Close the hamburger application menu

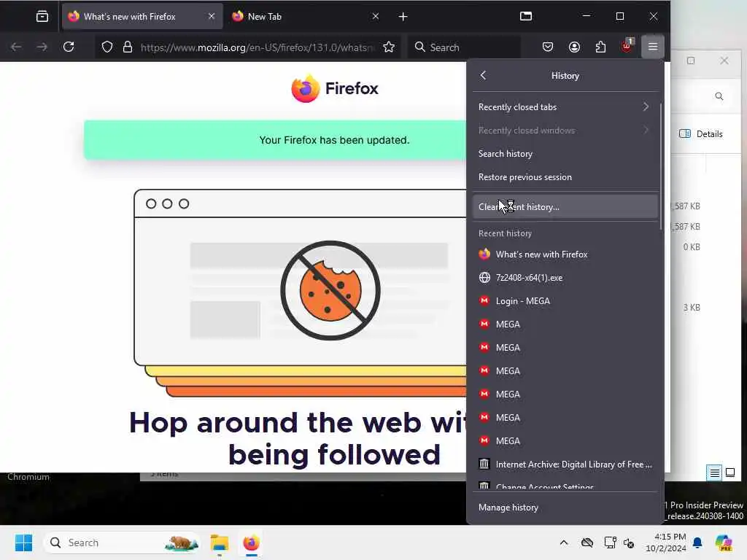[x=653, y=47]
